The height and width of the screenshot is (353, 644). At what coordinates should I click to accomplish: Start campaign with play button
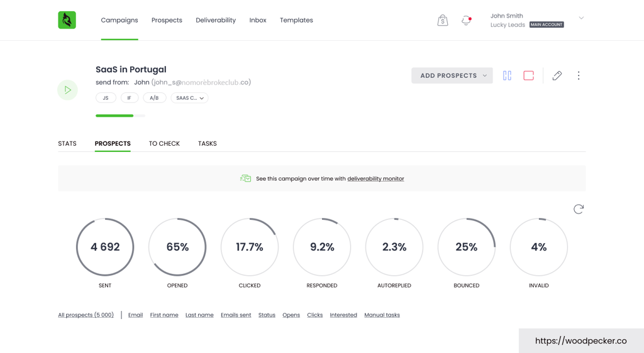pyautogui.click(x=67, y=90)
